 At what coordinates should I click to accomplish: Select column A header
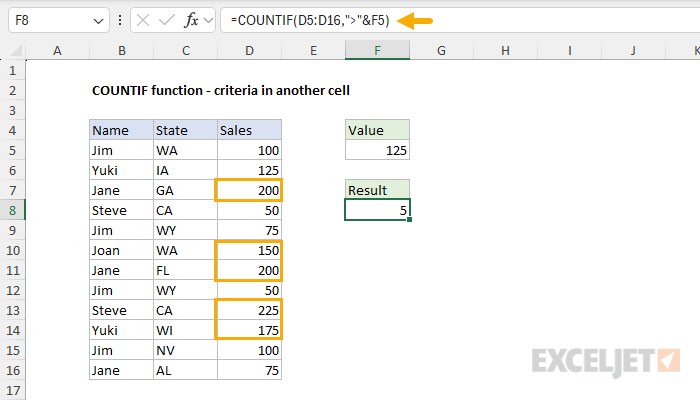pos(58,50)
